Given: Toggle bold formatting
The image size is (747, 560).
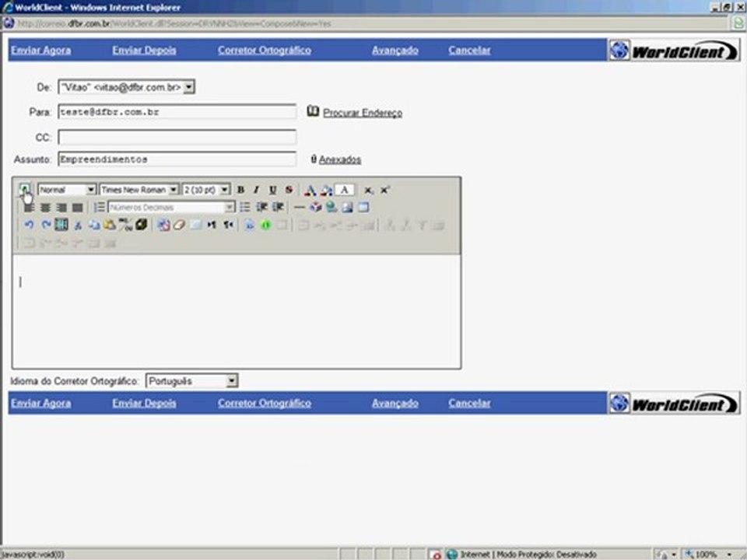Looking at the screenshot, I should (x=241, y=190).
